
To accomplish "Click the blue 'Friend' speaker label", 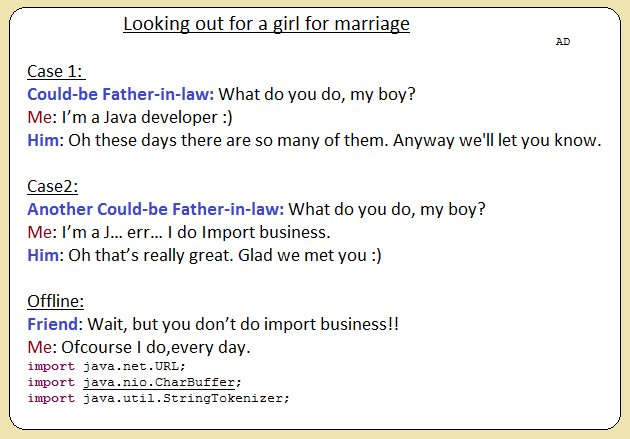I will 52,324.
